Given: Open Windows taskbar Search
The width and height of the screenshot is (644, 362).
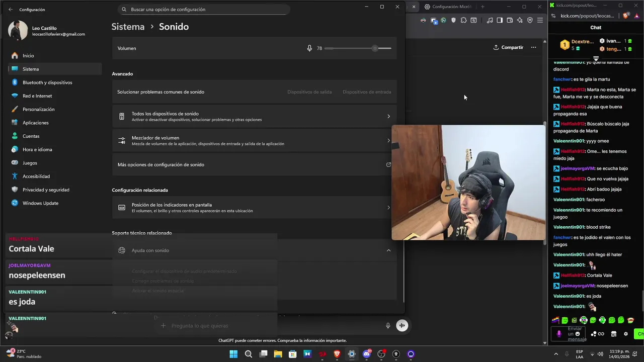Looking at the screenshot, I should tap(249, 354).
